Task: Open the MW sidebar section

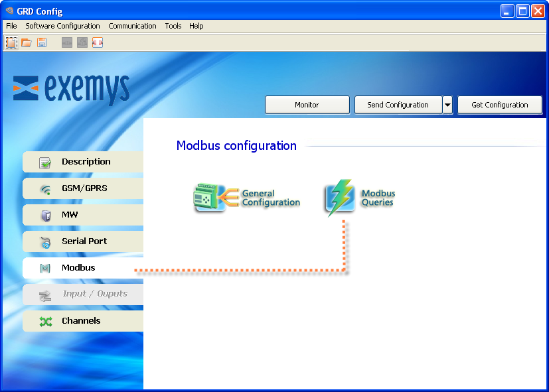Action: tap(83, 215)
